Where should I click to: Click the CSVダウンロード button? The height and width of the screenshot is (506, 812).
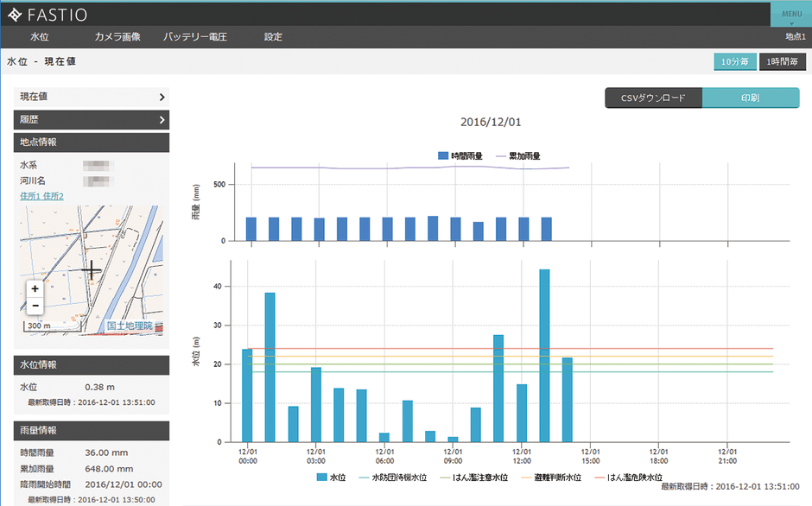pyautogui.click(x=653, y=98)
